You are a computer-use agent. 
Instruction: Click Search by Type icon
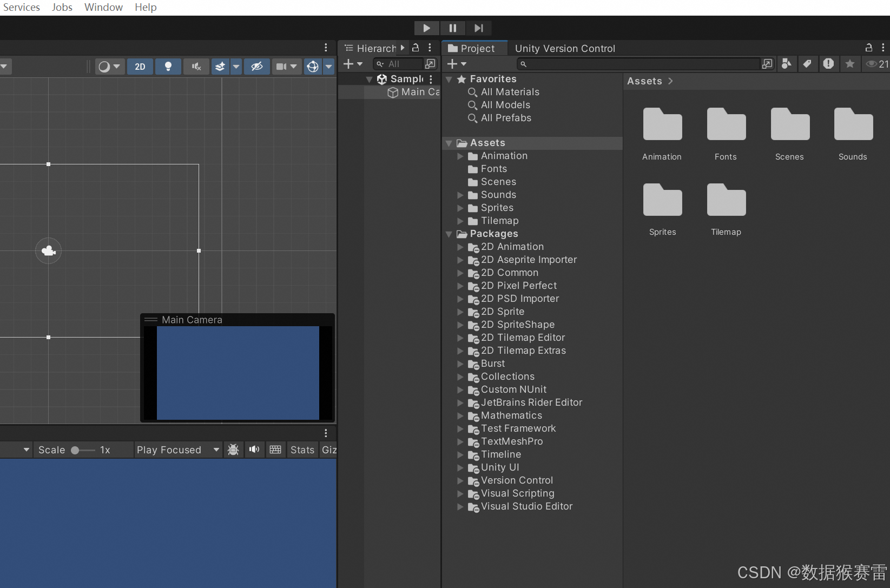(787, 64)
